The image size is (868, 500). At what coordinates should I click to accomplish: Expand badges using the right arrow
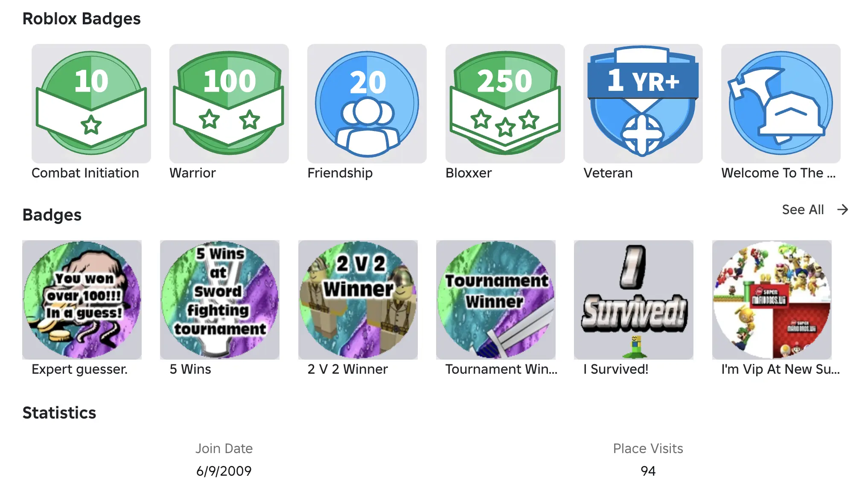point(843,209)
